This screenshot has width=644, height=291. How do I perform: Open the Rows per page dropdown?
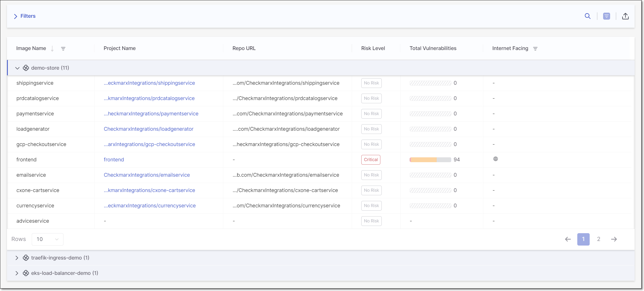47,239
